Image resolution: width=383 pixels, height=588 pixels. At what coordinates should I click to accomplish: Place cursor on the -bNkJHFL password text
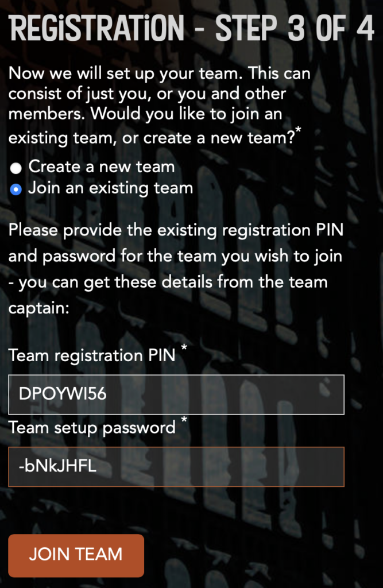point(58,466)
